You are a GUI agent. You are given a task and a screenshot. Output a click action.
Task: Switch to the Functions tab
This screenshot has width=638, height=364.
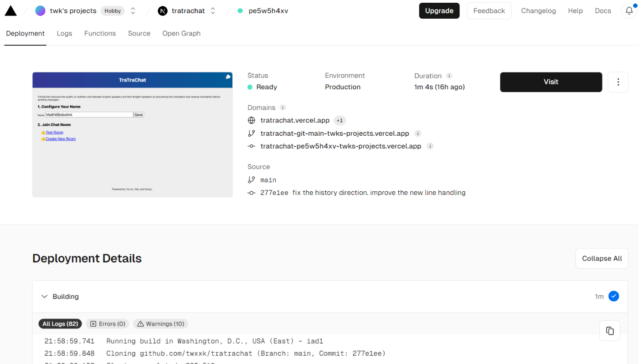tap(100, 33)
